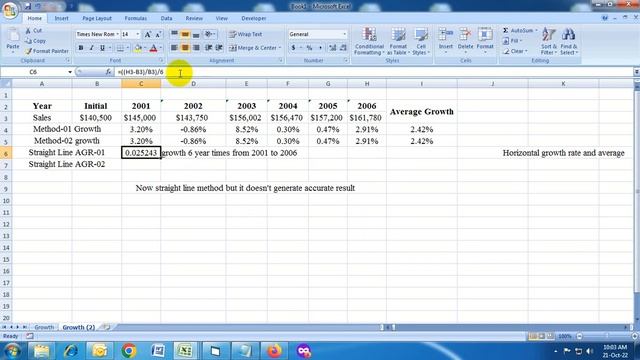Open the Merge & Center dropdown arrow
The height and width of the screenshot is (360, 640).
(280, 48)
